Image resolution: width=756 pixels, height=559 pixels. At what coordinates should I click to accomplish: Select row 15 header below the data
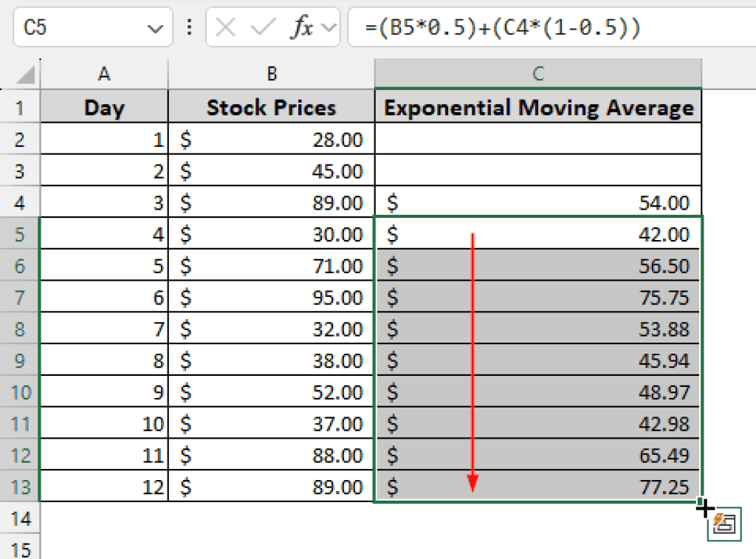click(20, 550)
